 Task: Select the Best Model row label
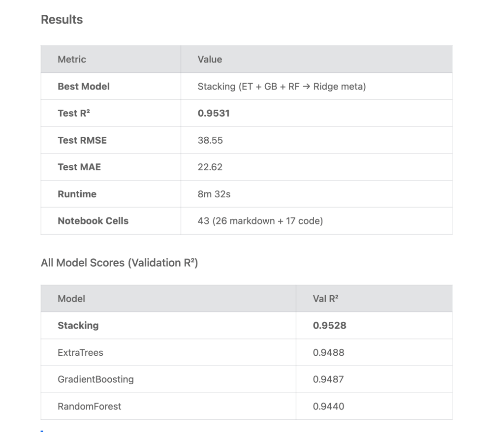(84, 87)
